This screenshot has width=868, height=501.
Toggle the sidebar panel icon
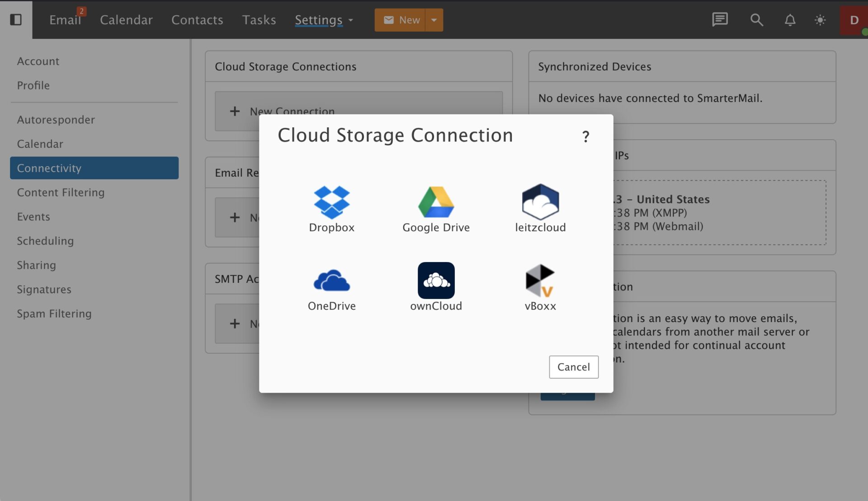pos(16,19)
